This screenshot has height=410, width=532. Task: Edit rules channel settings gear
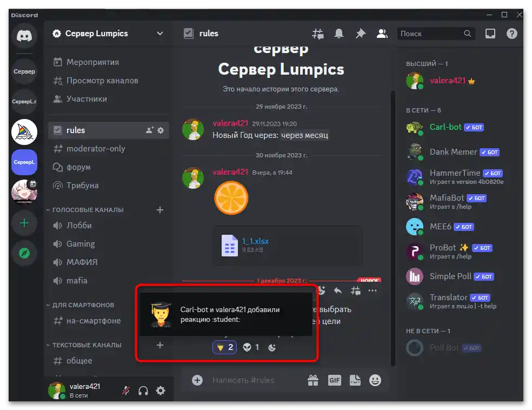(161, 130)
